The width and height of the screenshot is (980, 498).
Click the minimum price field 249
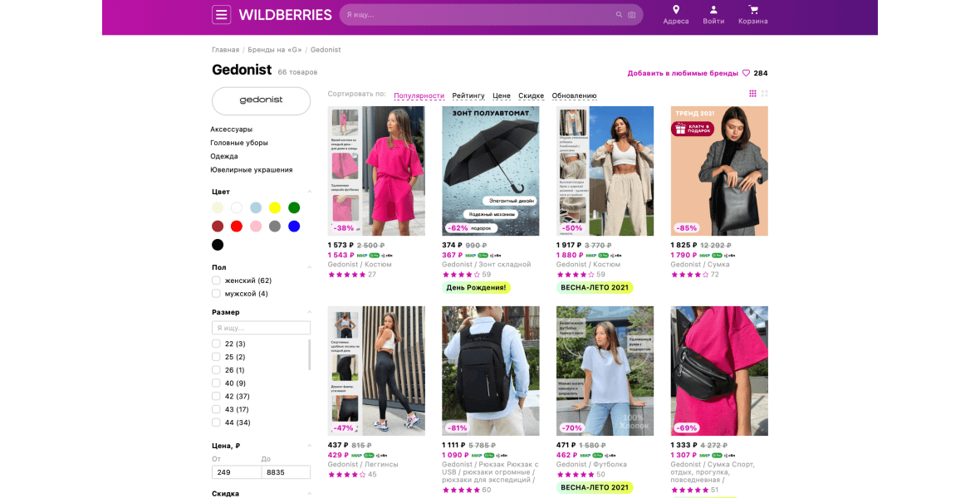pyautogui.click(x=236, y=472)
